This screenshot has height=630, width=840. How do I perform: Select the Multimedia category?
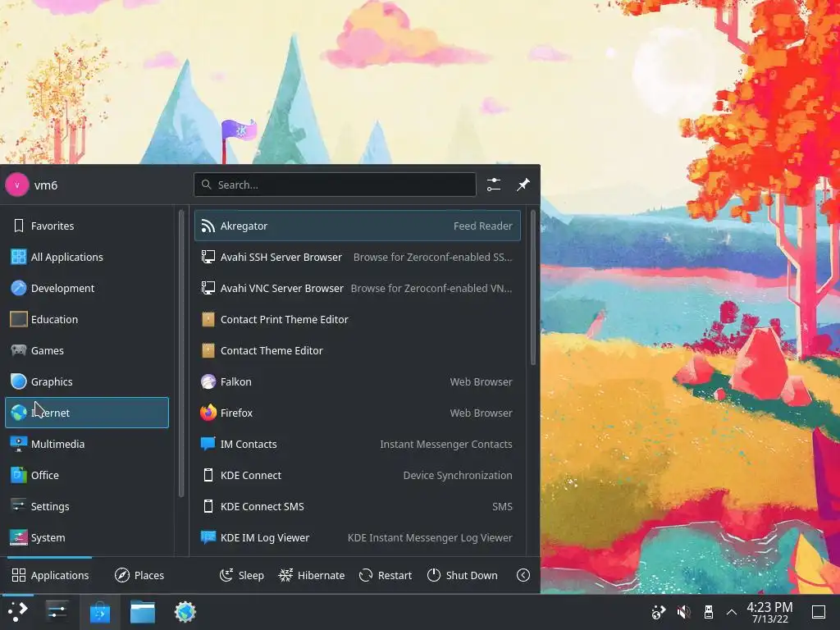(87, 444)
